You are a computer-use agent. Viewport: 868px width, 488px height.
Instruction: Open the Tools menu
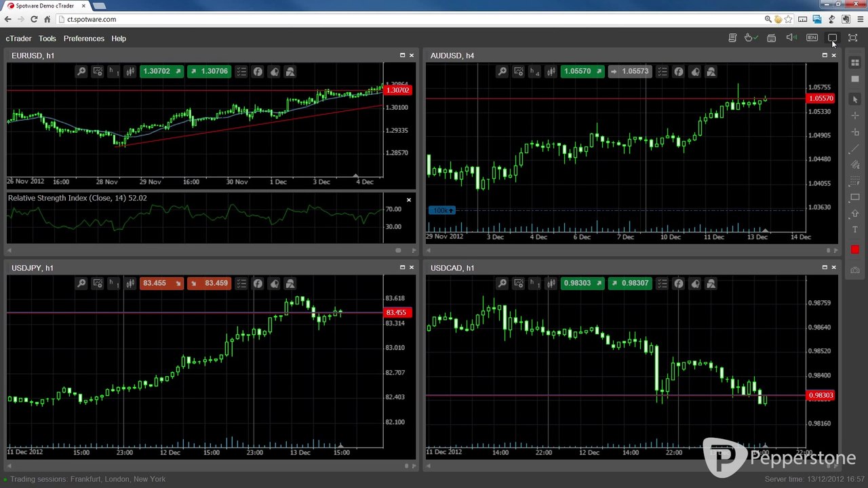47,39
